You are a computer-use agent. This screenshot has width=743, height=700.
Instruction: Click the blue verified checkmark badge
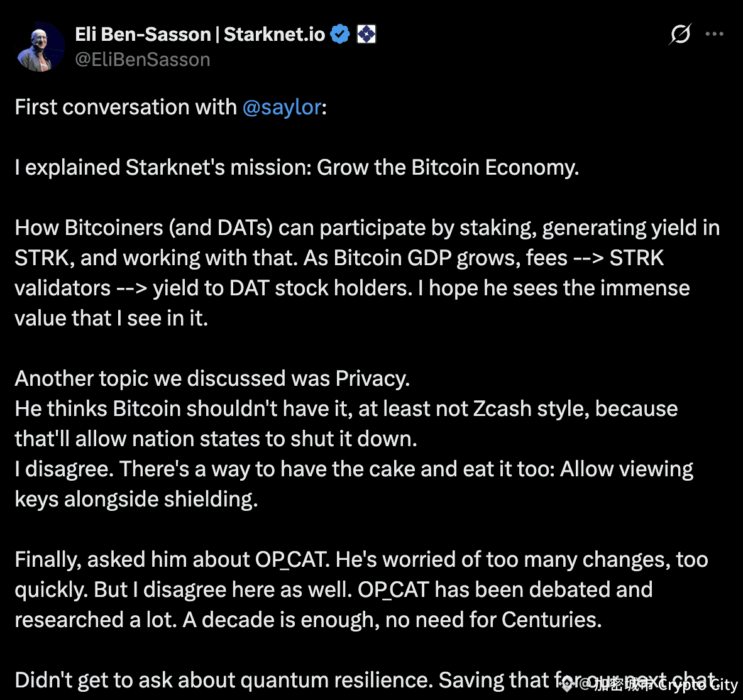tap(340, 34)
